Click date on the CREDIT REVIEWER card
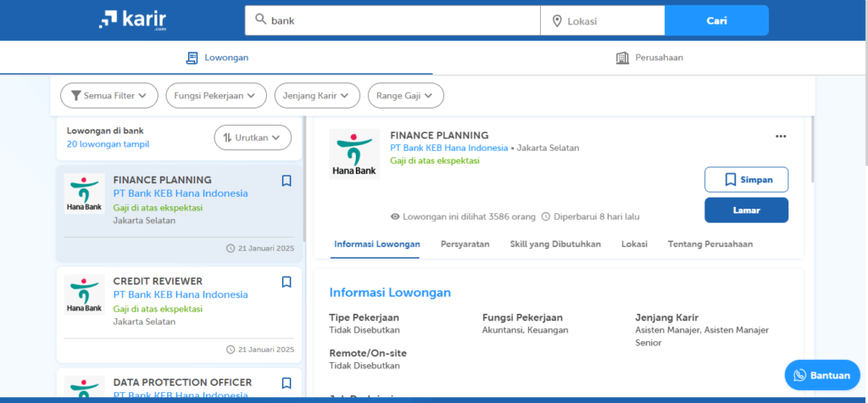Screen dimensions: 868x403 click(x=266, y=350)
